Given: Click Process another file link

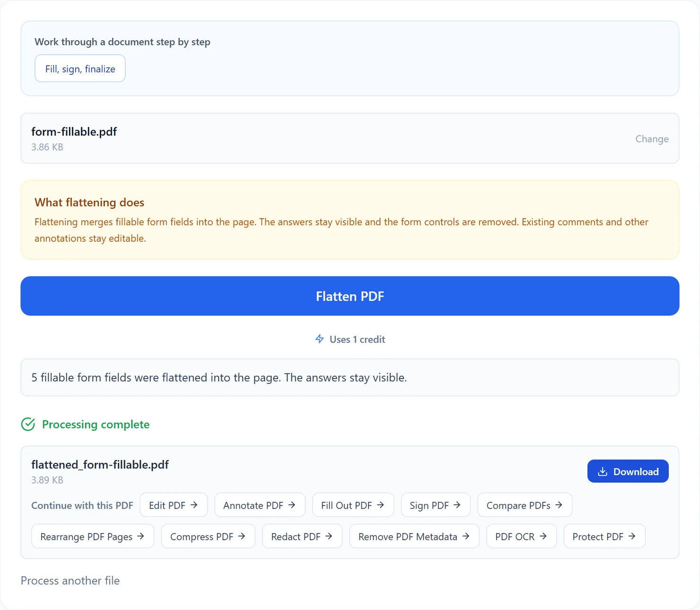Looking at the screenshot, I should (x=70, y=581).
